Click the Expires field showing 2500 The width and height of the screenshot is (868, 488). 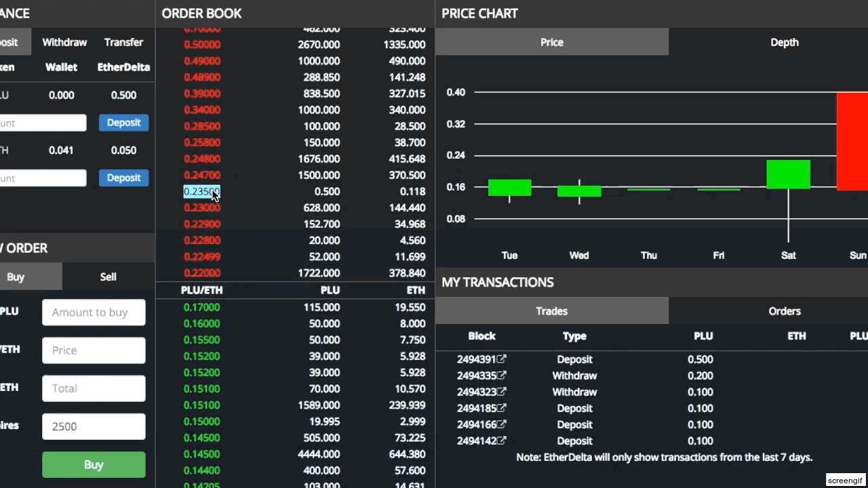(x=94, y=426)
